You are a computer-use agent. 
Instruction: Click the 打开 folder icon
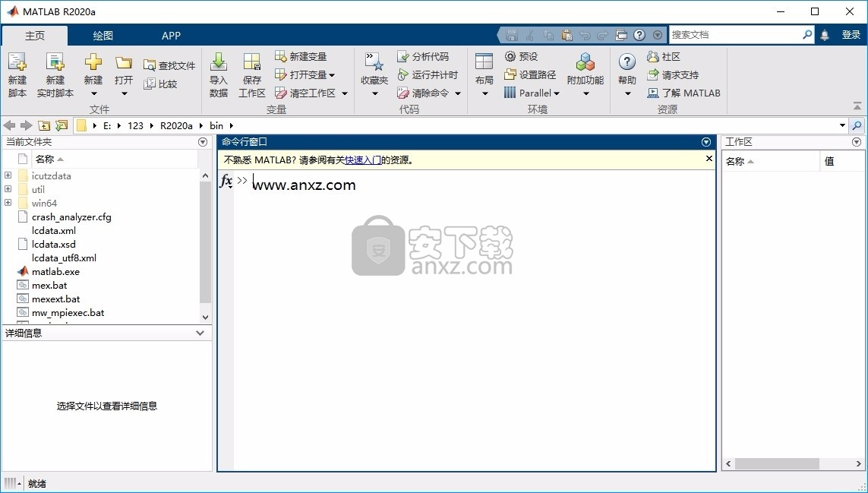124,63
